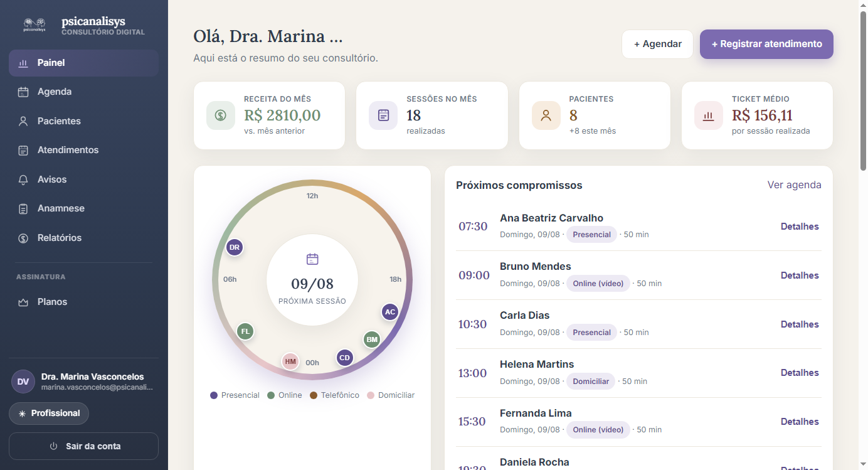
Task: Click the R$ 2810,00 revenue value
Action: [x=282, y=115]
